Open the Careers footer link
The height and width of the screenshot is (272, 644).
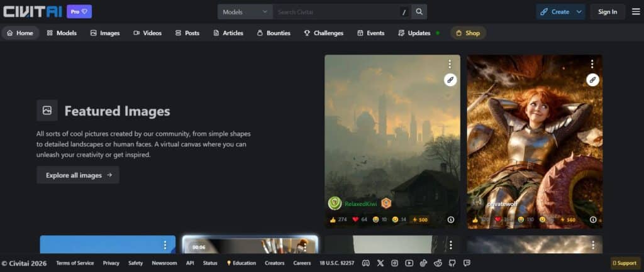[302, 263]
